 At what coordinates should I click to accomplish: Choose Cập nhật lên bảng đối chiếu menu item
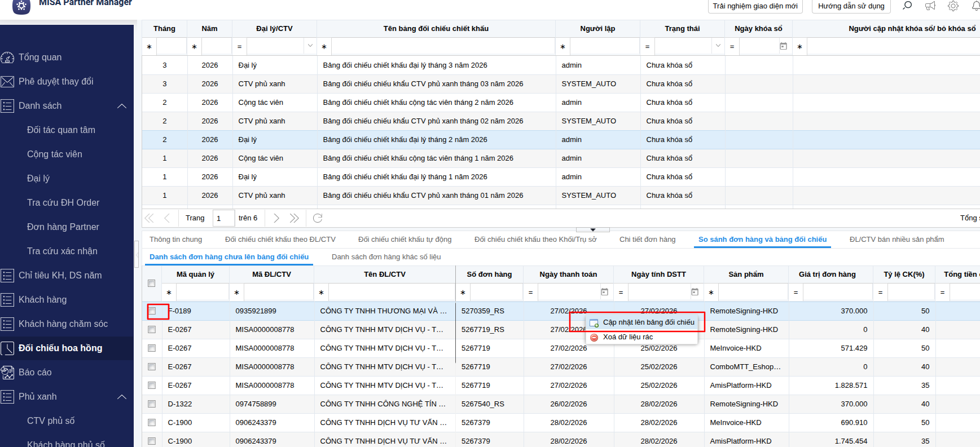648,322
